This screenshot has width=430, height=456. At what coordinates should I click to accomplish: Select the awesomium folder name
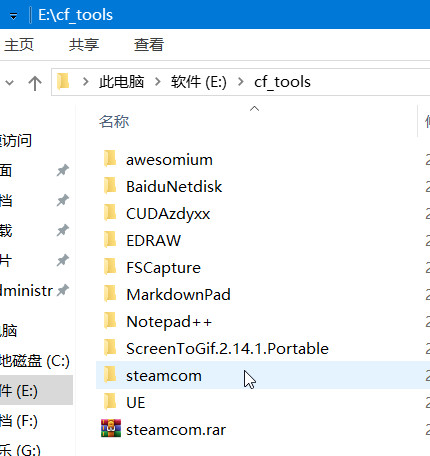(x=169, y=160)
